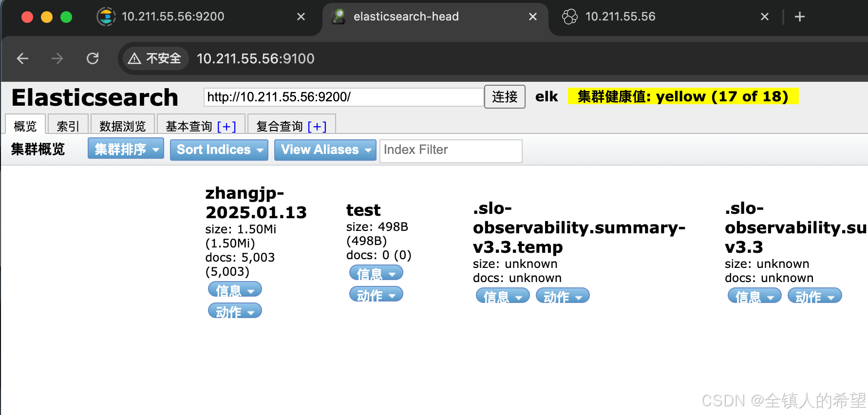Expand the View Aliases dropdown
Viewport: 868px width, 415px height.
click(x=325, y=150)
